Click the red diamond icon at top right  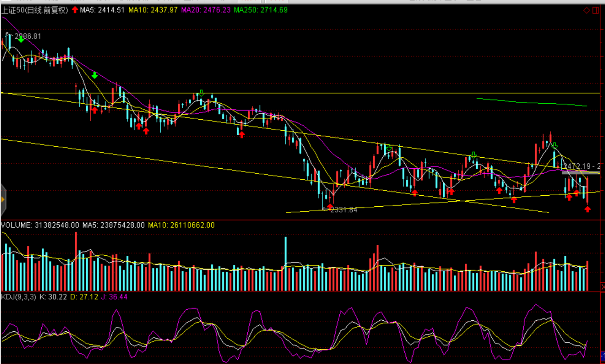pos(586,10)
